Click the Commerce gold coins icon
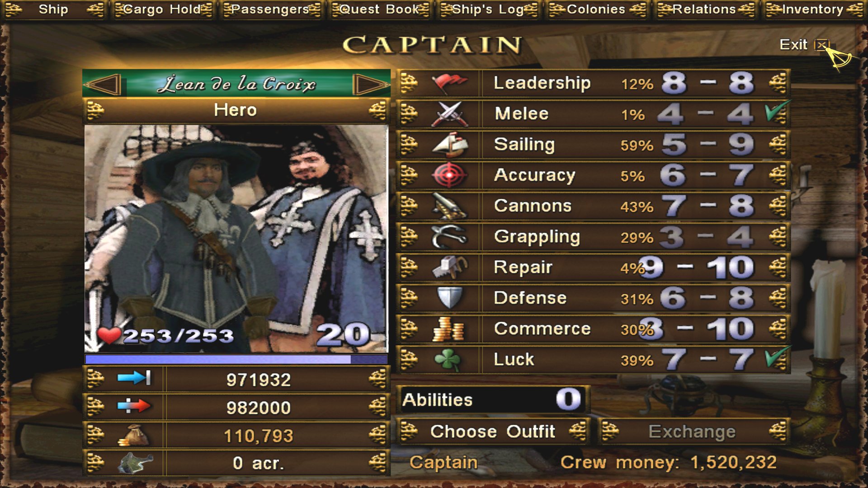The image size is (868, 488). 449,329
